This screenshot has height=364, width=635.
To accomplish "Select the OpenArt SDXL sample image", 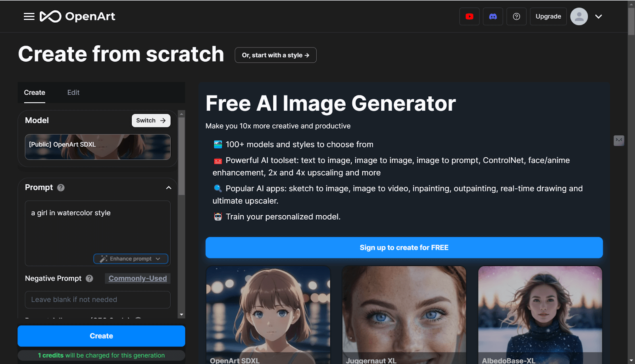I will point(268,315).
